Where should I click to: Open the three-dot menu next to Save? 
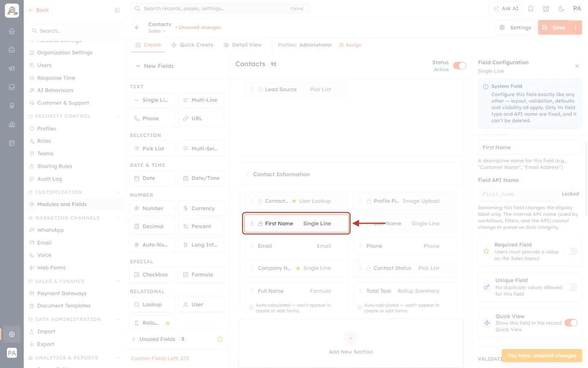click(x=575, y=27)
